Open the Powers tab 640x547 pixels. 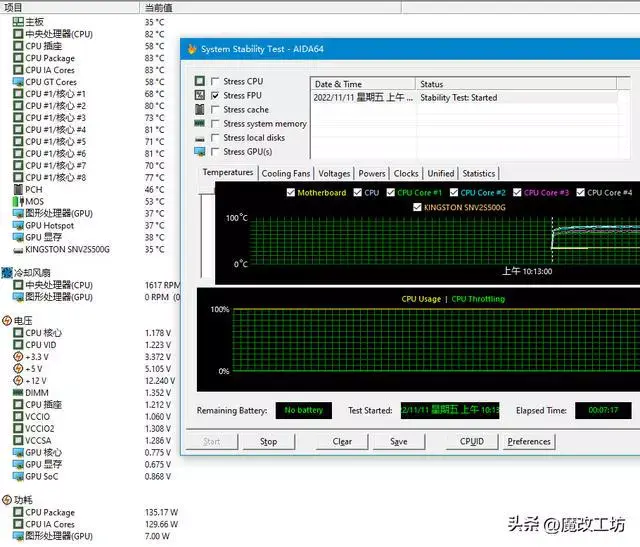pyautogui.click(x=371, y=173)
